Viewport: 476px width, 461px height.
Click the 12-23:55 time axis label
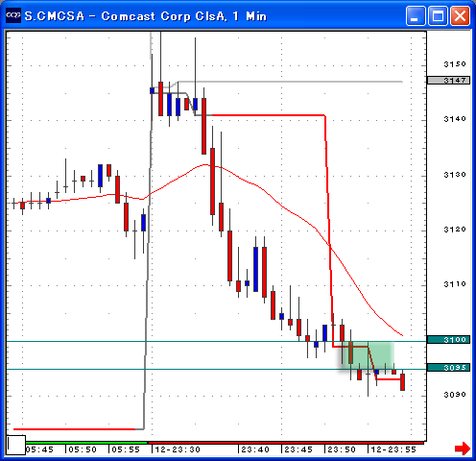point(393,449)
